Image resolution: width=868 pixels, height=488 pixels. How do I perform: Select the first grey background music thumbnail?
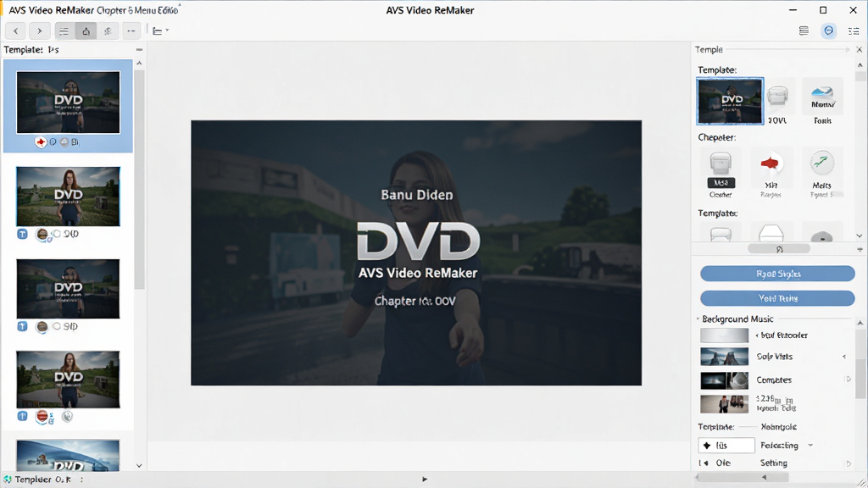[x=724, y=335]
